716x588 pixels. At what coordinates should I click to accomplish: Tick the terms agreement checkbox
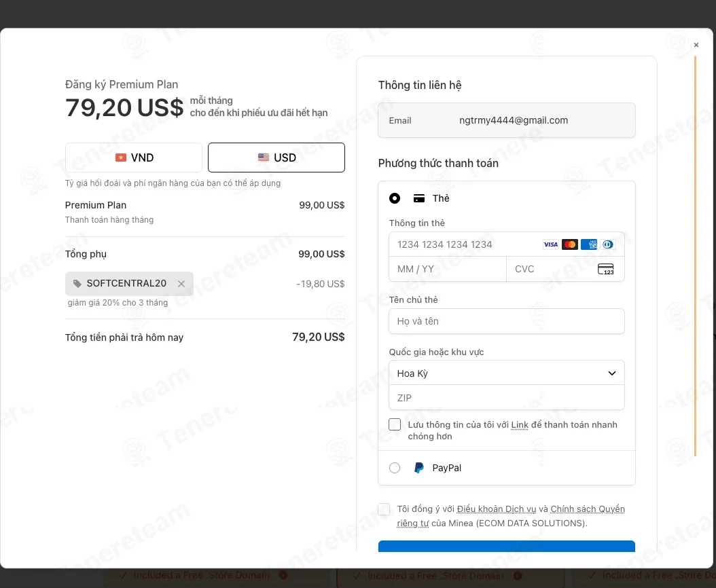(384, 509)
